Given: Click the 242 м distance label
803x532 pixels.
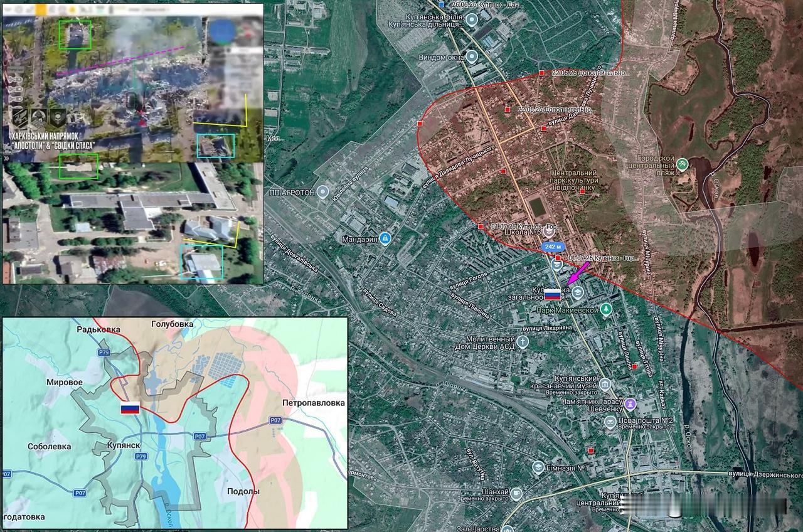Looking at the screenshot, I should (x=553, y=247).
